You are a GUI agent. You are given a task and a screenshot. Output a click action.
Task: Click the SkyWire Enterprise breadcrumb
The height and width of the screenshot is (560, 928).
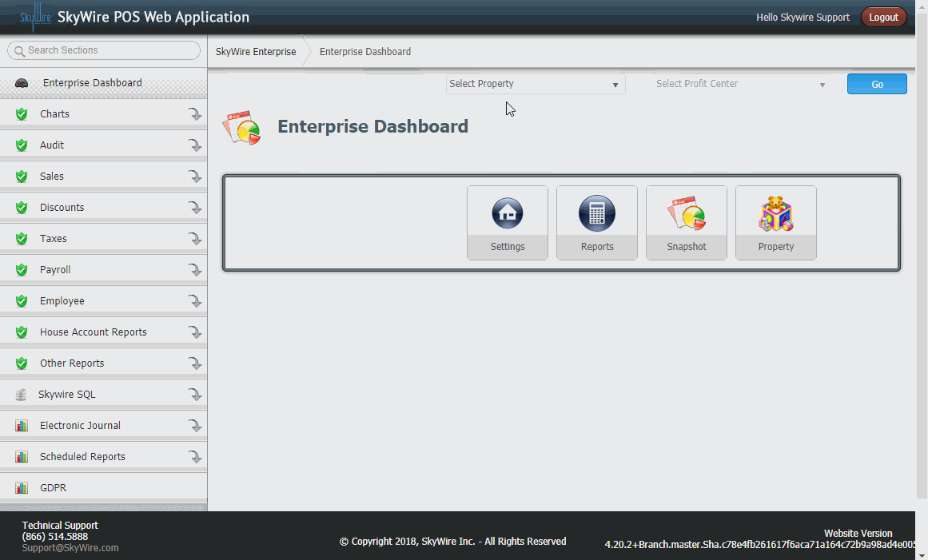(x=256, y=51)
